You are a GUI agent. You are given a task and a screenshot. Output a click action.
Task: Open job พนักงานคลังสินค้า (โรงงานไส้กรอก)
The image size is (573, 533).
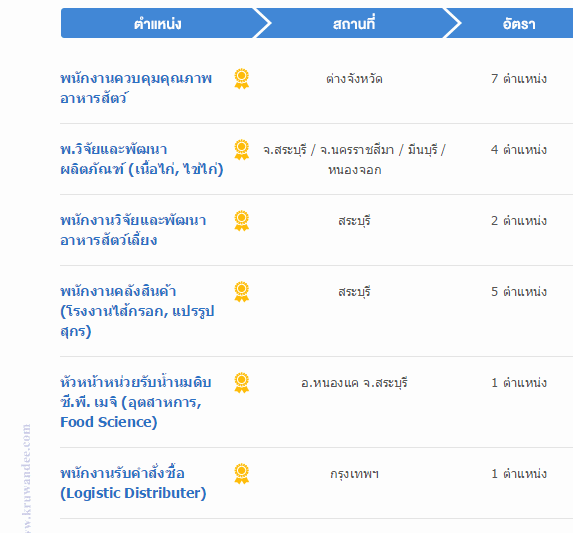(137, 311)
